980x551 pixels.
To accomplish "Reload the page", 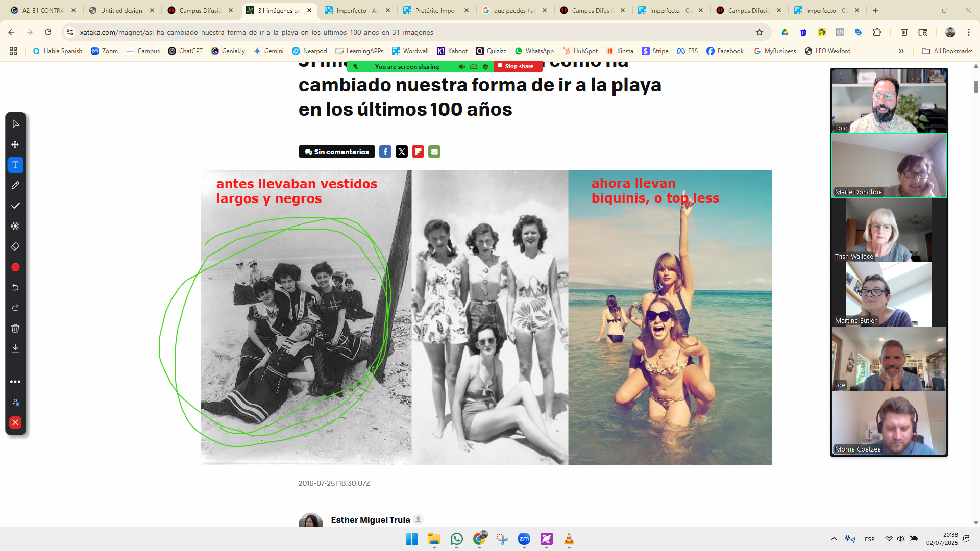I will pyautogui.click(x=48, y=32).
